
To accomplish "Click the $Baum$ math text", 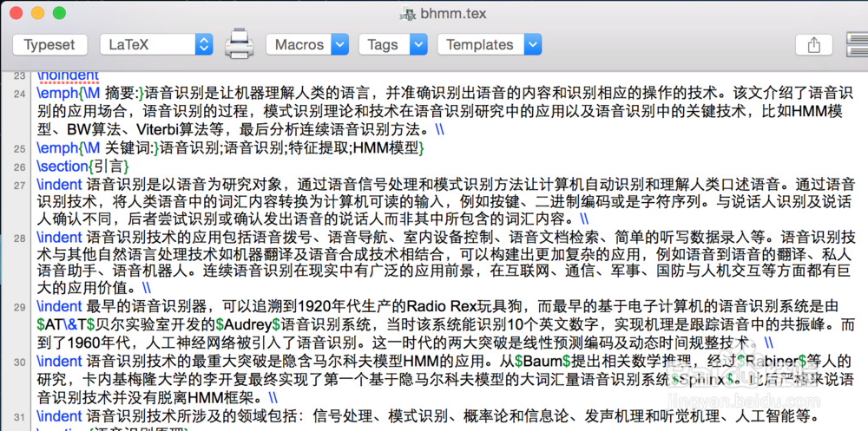I will (542, 362).
